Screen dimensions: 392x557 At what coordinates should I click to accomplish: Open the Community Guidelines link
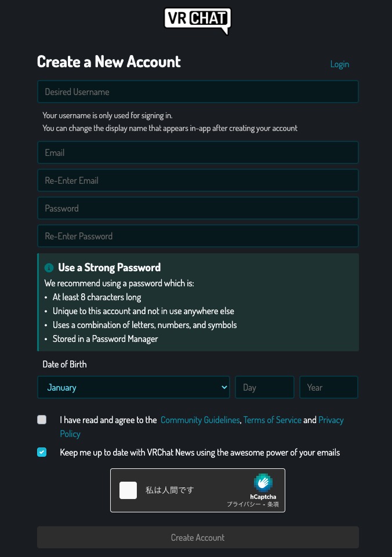200,420
